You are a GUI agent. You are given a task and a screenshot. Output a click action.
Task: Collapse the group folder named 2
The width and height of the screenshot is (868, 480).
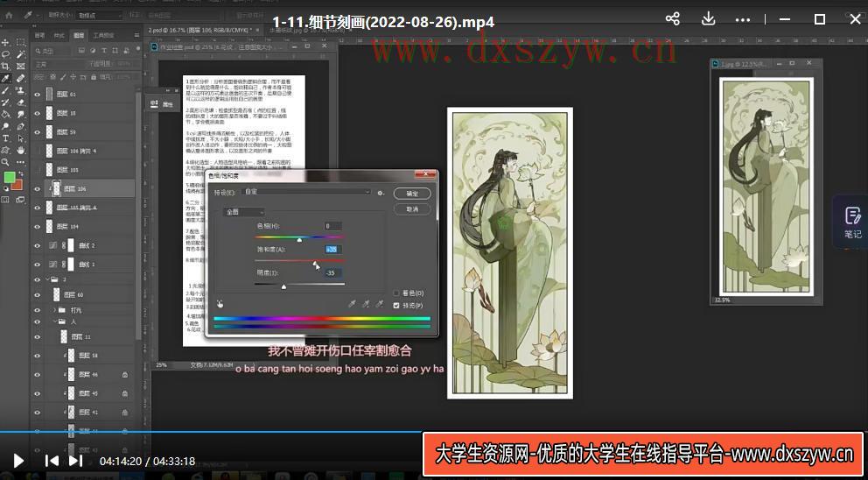[x=46, y=279]
